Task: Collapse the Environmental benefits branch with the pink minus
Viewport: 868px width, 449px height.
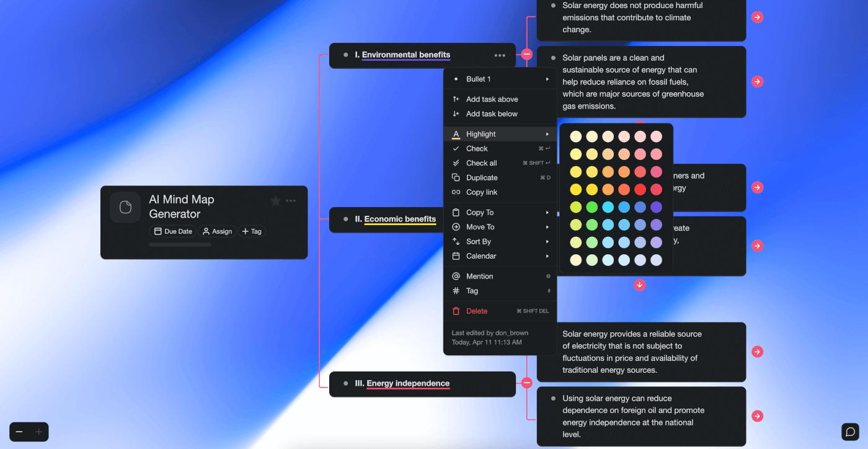Action: click(x=526, y=55)
